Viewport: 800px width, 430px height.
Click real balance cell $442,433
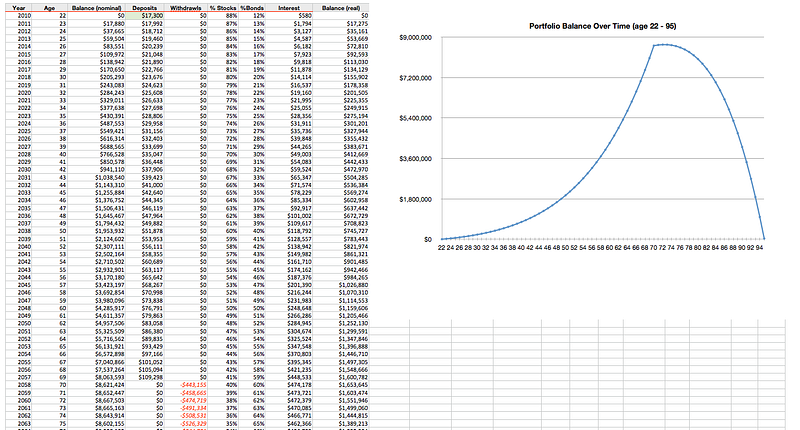tap(341, 162)
